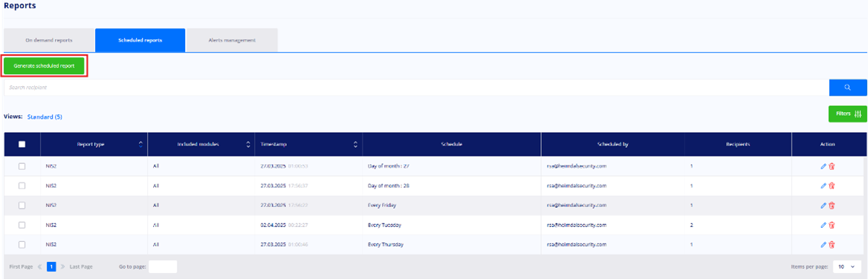Check the Every Thursday row checkbox

[x=22, y=245]
